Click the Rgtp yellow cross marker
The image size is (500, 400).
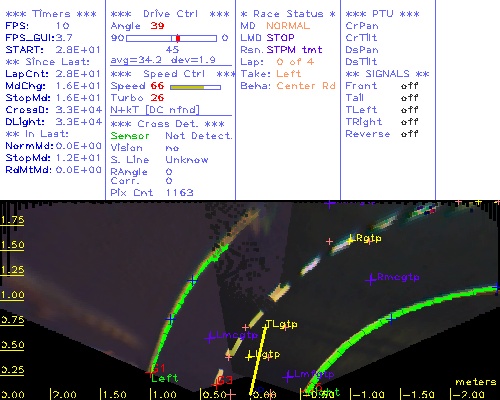click(350, 240)
